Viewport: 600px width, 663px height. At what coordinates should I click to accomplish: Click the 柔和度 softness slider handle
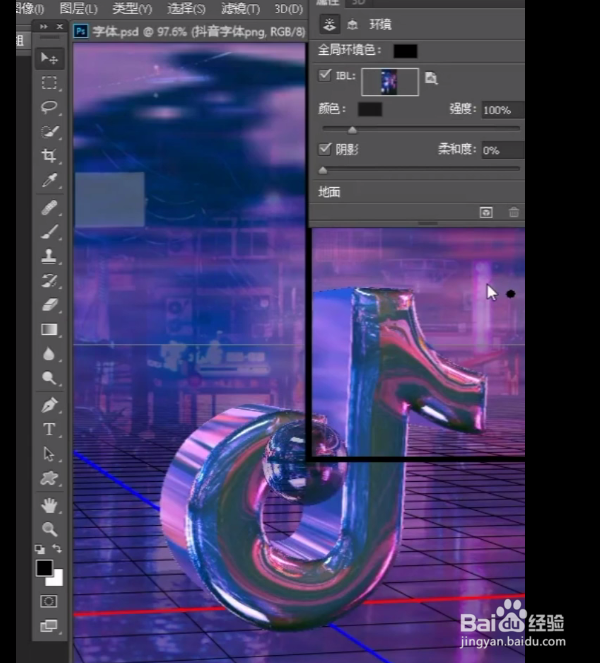[x=323, y=170]
